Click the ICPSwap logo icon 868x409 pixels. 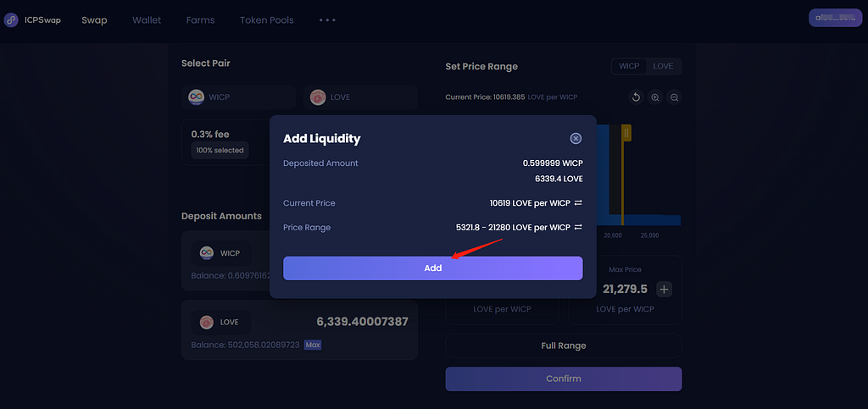(11, 20)
